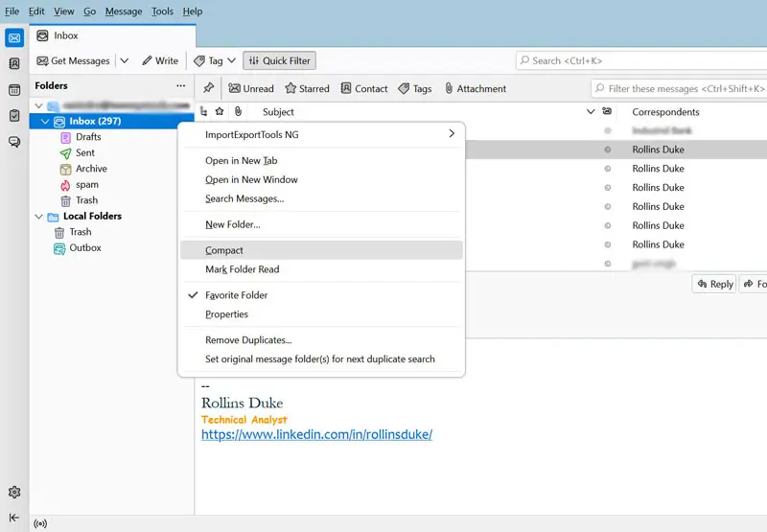
Task: Open the Folders pane options ellipsis
Action: 180,86
